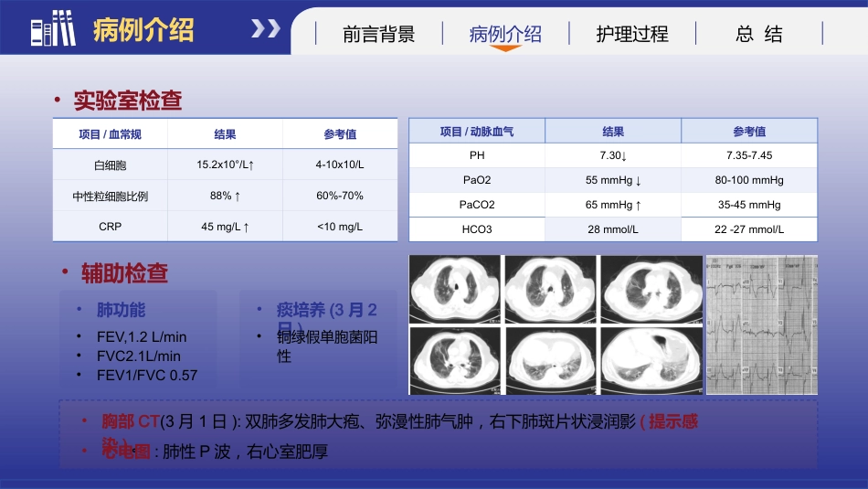868x489 pixels.
Task: Select the CRP row label
Action: tap(111, 227)
